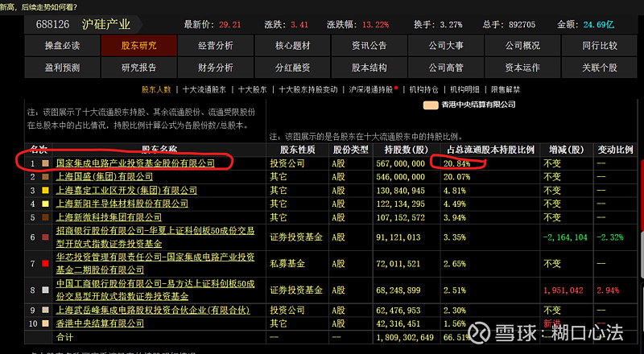Click yellow color square in rank 3 row
This screenshot has width=644, height=354.
(45, 191)
